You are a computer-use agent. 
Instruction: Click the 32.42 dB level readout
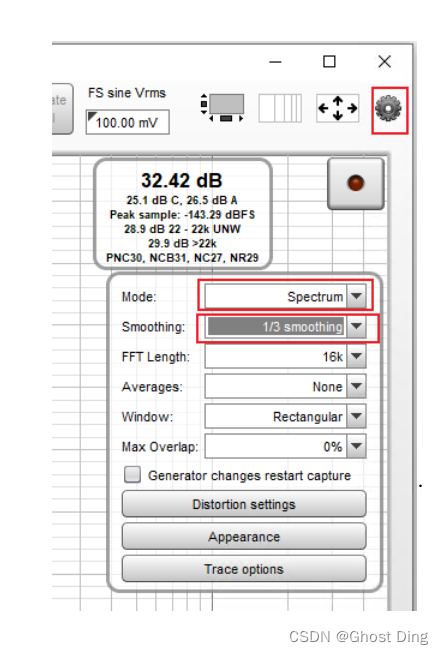point(182,180)
